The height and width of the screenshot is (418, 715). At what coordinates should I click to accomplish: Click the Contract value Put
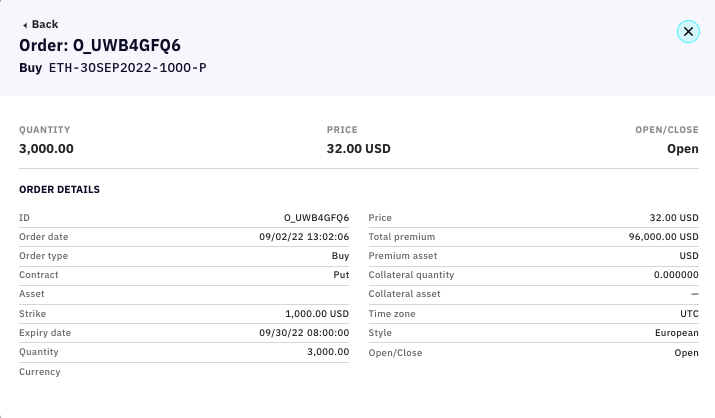(340, 275)
